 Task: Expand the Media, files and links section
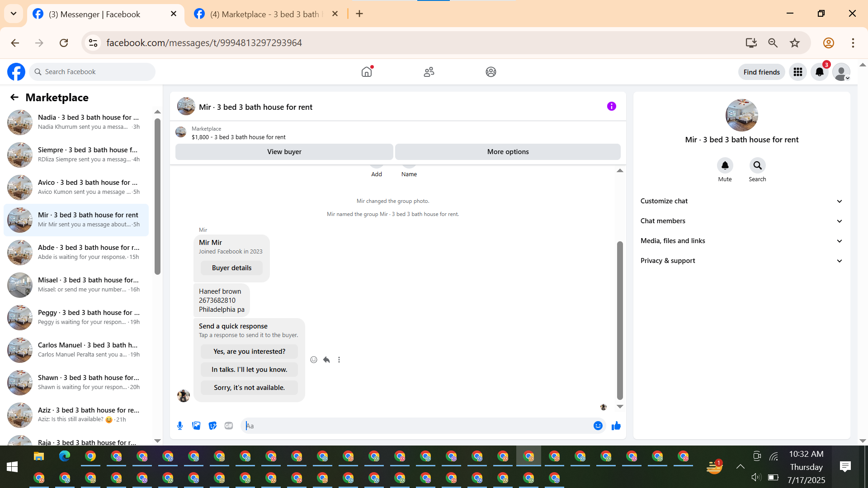pyautogui.click(x=741, y=241)
